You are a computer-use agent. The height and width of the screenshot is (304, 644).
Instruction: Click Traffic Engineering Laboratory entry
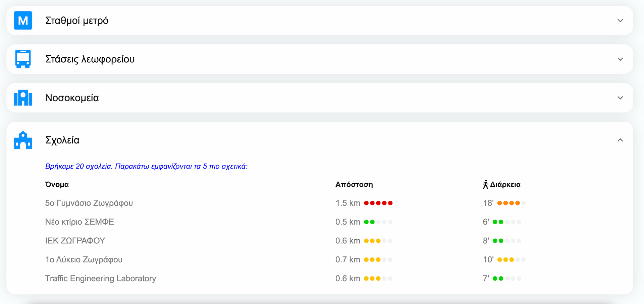(x=101, y=279)
